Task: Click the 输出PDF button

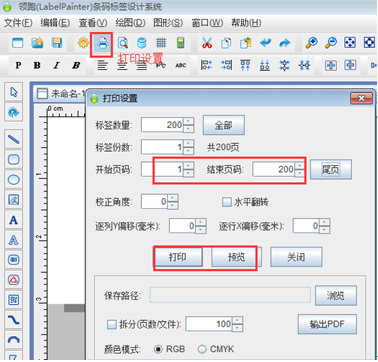Action: coord(327,324)
